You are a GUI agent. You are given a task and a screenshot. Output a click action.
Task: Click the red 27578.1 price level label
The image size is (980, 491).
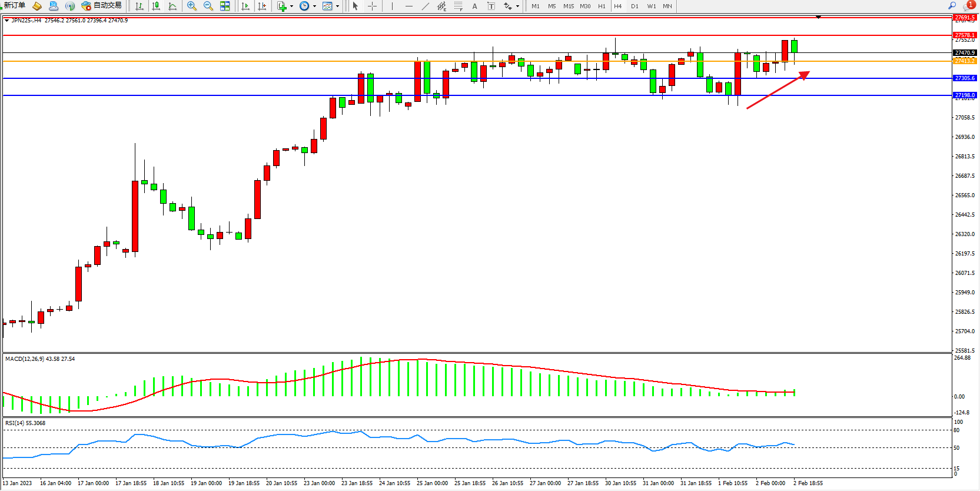(965, 35)
